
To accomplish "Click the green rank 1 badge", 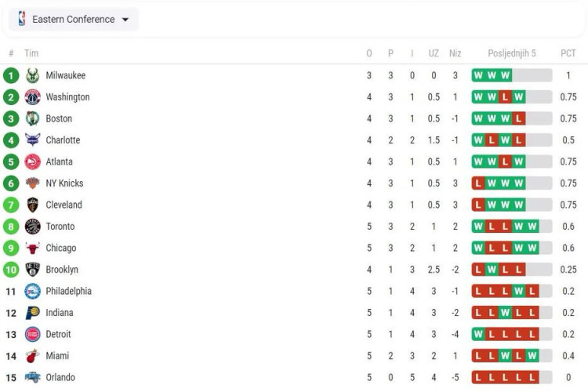I will [x=11, y=75].
